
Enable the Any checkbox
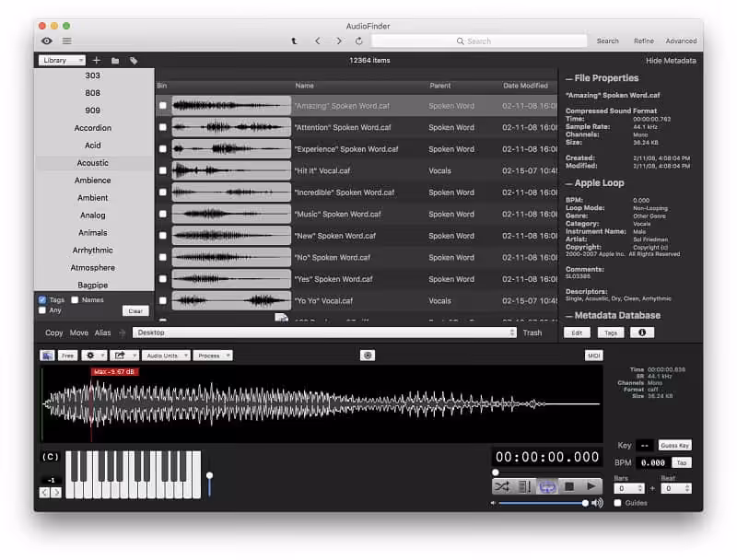point(42,310)
